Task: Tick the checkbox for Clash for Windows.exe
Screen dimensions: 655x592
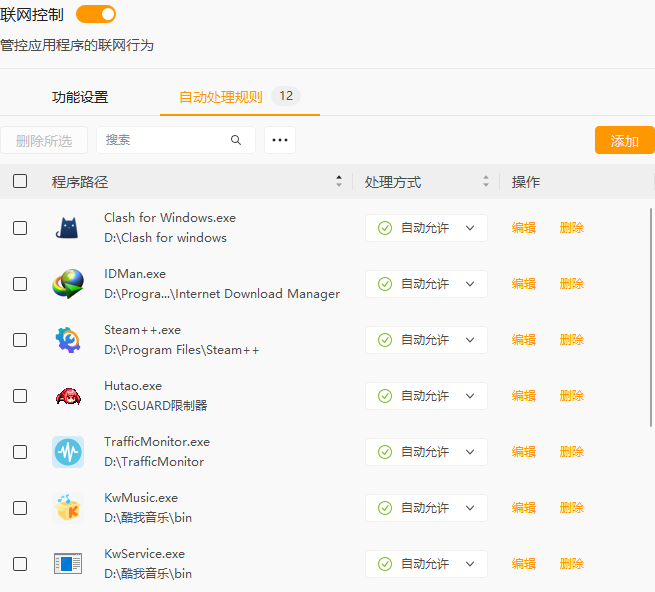Action: [x=20, y=228]
